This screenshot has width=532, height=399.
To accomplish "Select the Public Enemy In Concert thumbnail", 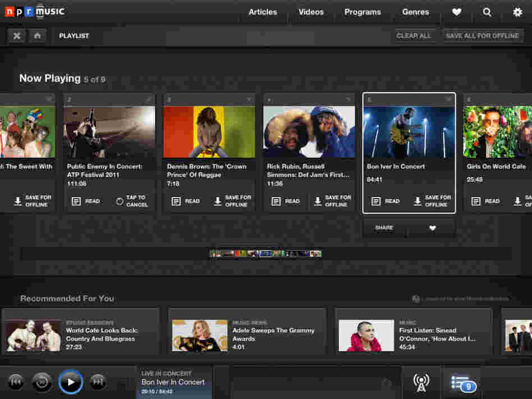I will coord(109,132).
